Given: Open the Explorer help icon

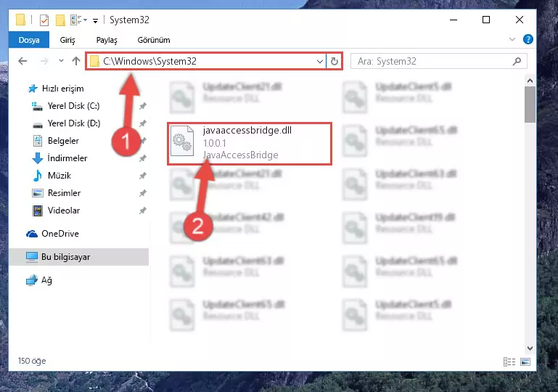Looking at the screenshot, I should [x=528, y=39].
